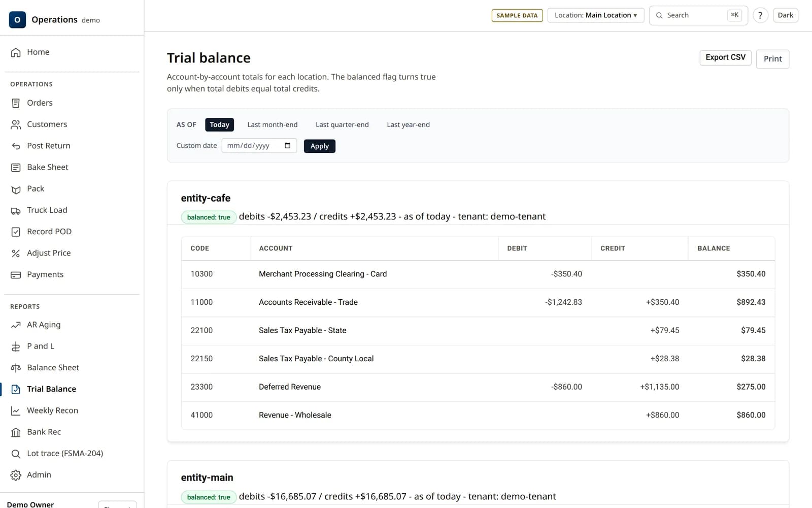The image size is (812, 508).
Task: Click the entity-main heading
Action: [207, 478]
